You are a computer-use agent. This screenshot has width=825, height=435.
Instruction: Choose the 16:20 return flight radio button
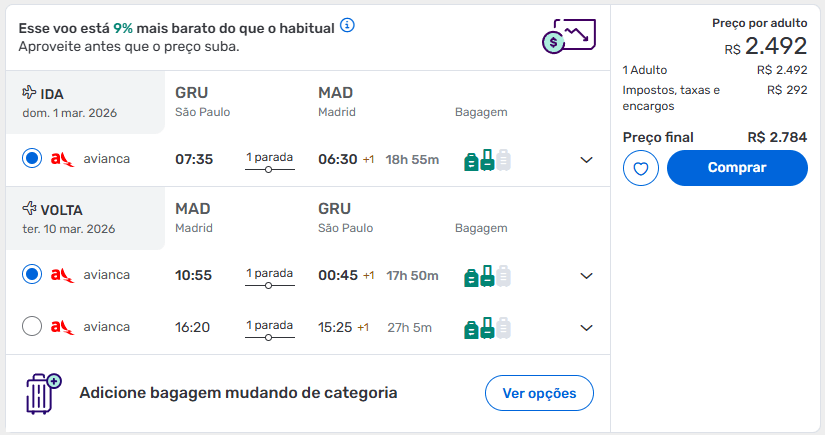tap(32, 326)
